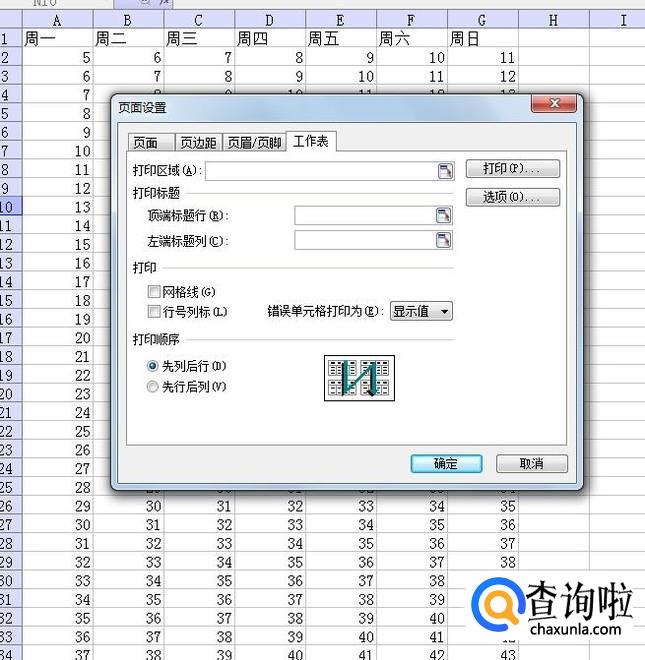Screen dimensions: 645x660
Task: Select the 工作表 tab
Action: point(311,141)
